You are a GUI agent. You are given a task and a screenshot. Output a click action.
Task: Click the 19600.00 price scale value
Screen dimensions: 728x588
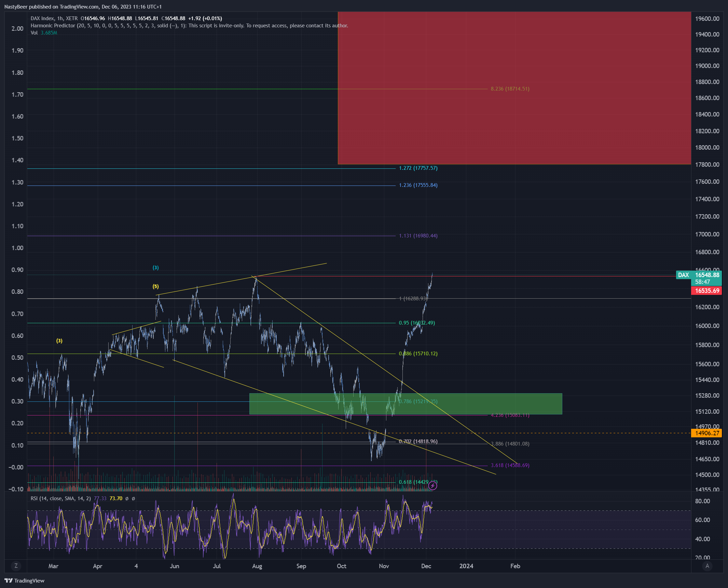[707, 19]
